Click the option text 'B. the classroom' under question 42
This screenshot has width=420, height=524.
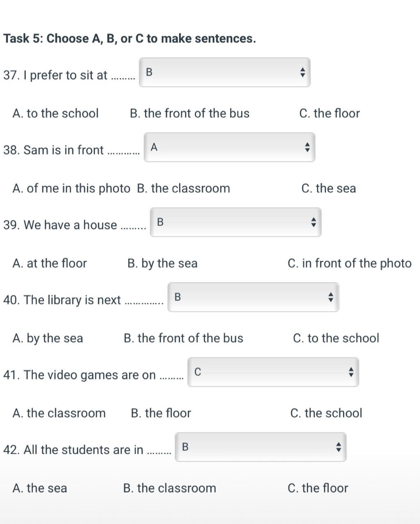169,488
